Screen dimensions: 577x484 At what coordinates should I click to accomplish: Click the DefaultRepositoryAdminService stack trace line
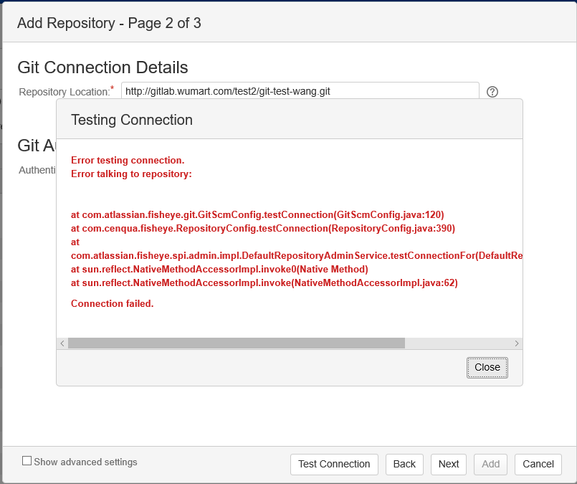(297, 256)
